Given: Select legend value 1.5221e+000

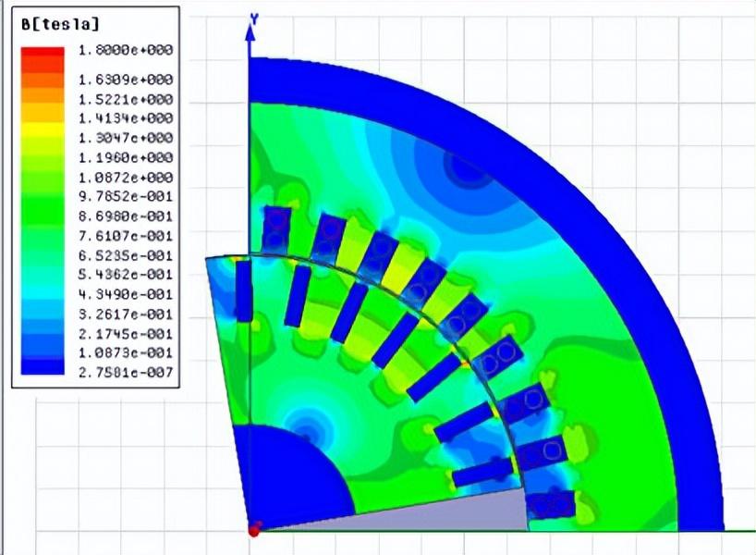Looking at the screenshot, I should (126, 99).
